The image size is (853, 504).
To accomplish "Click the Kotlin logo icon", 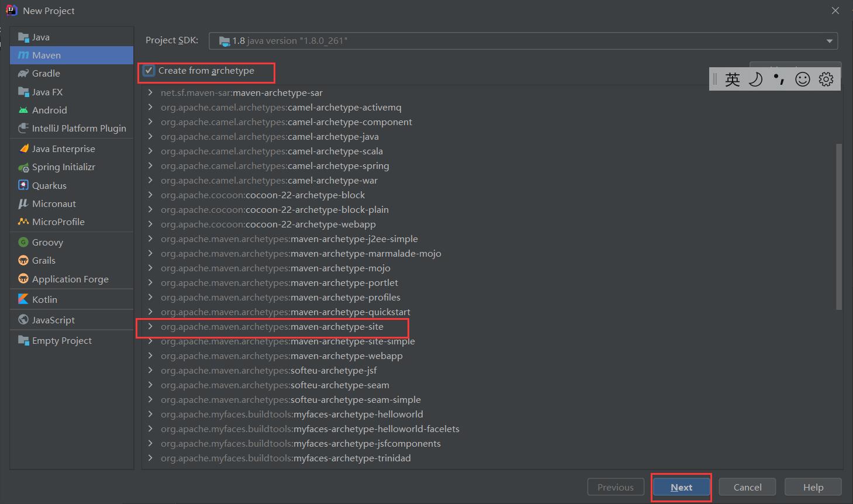I will pos(23,299).
